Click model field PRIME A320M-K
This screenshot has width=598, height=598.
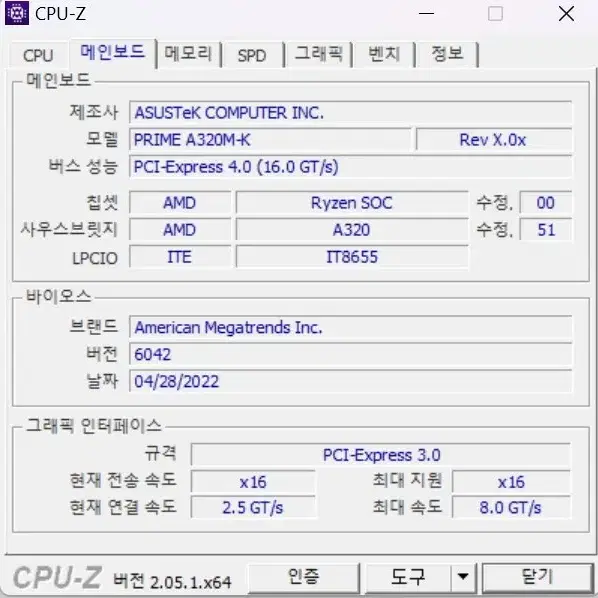270,140
